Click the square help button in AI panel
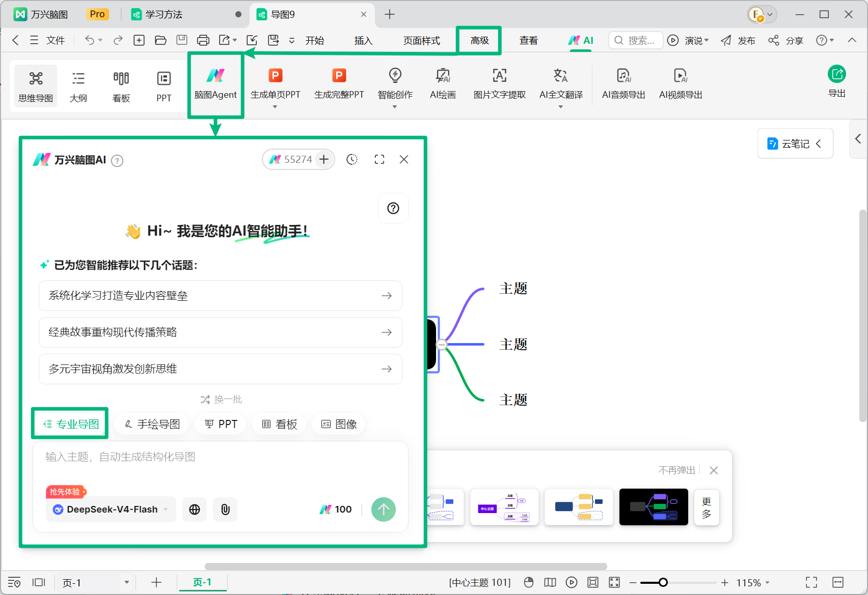The width and height of the screenshot is (868, 595). coord(393,208)
